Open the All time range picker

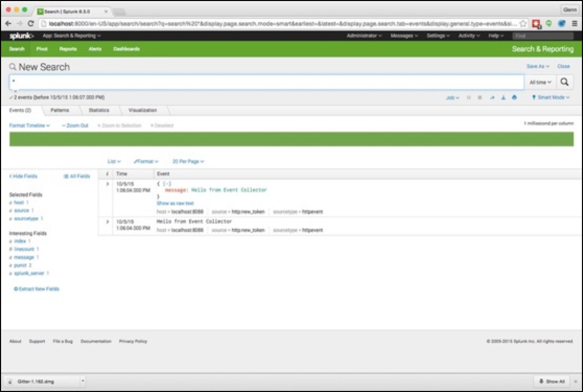(540, 82)
